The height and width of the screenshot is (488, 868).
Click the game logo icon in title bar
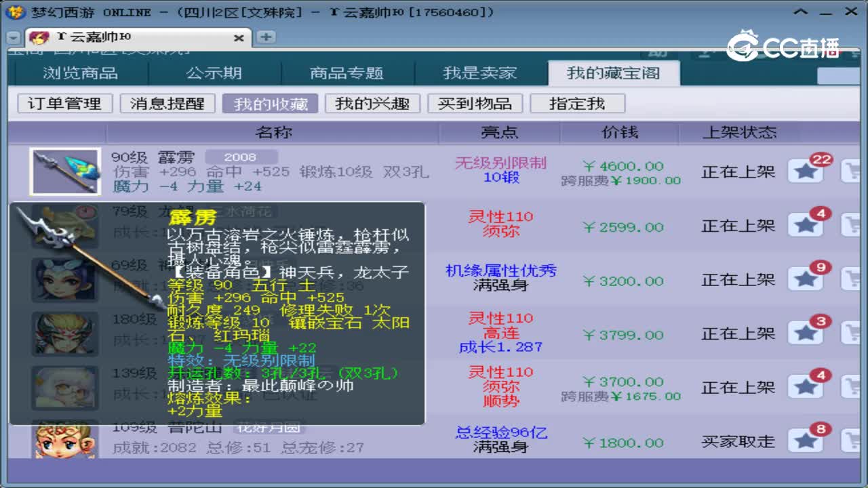tap(17, 12)
